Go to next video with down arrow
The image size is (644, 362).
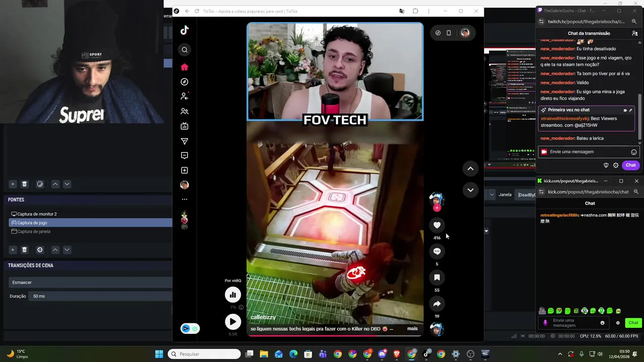pyautogui.click(x=470, y=190)
